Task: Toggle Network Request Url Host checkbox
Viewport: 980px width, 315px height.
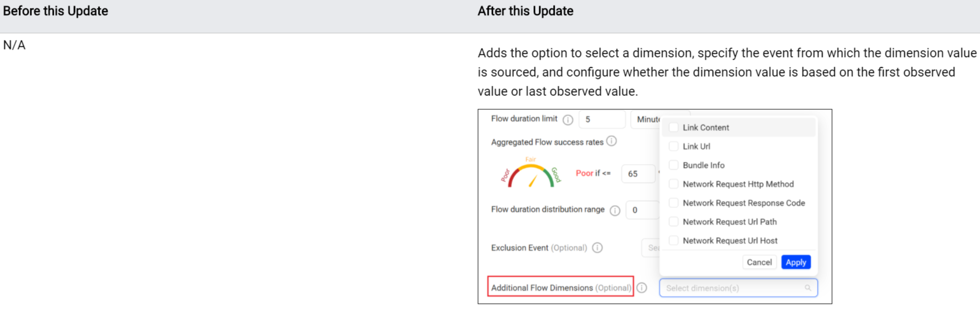Action: (x=673, y=240)
